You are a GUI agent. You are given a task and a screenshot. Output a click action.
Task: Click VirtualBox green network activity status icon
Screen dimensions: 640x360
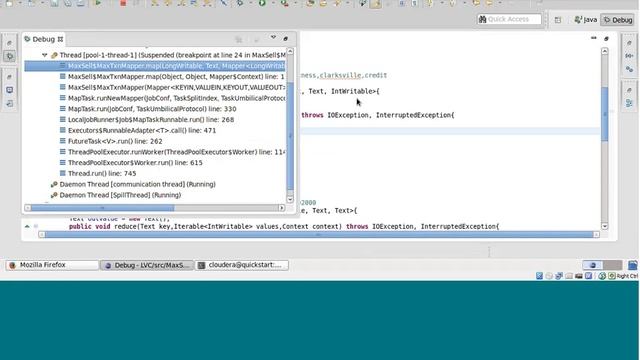(602, 276)
